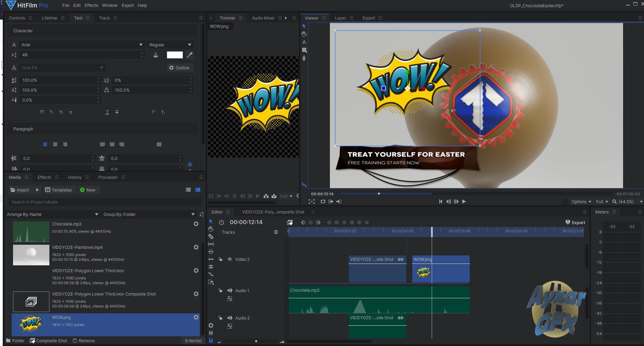The height and width of the screenshot is (346, 644).
Task: Click the Export button in the Editor
Action: pos(575,222)
